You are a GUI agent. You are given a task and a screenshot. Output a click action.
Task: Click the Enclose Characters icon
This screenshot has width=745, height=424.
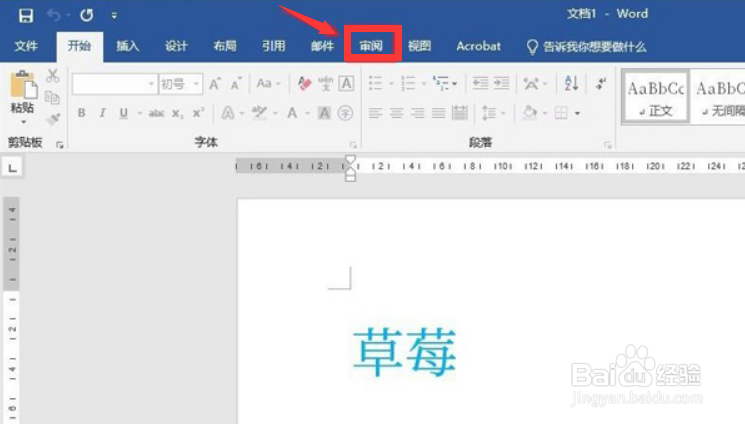345,113
